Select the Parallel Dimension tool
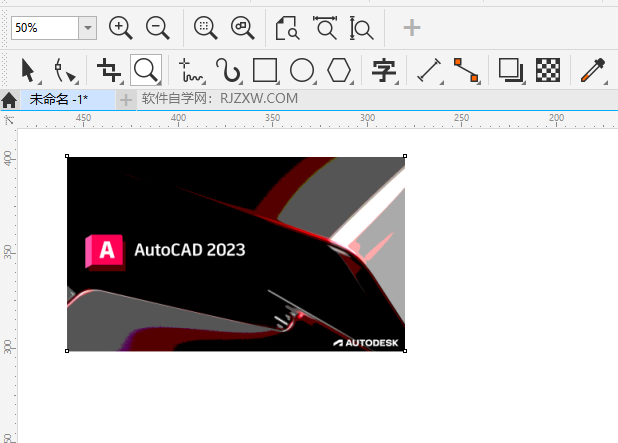 (429, 70)
